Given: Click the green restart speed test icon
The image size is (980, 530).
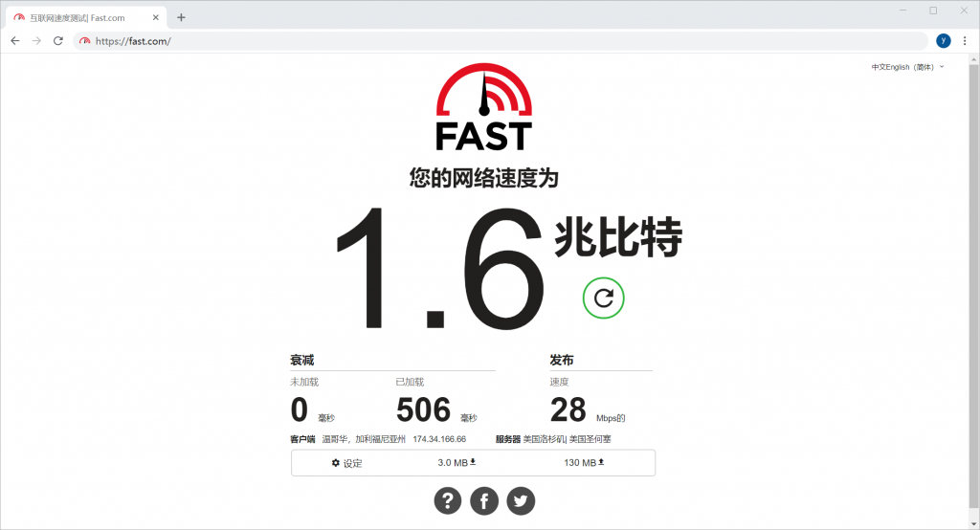Looking at the screenshot, I should pos(603,298).
